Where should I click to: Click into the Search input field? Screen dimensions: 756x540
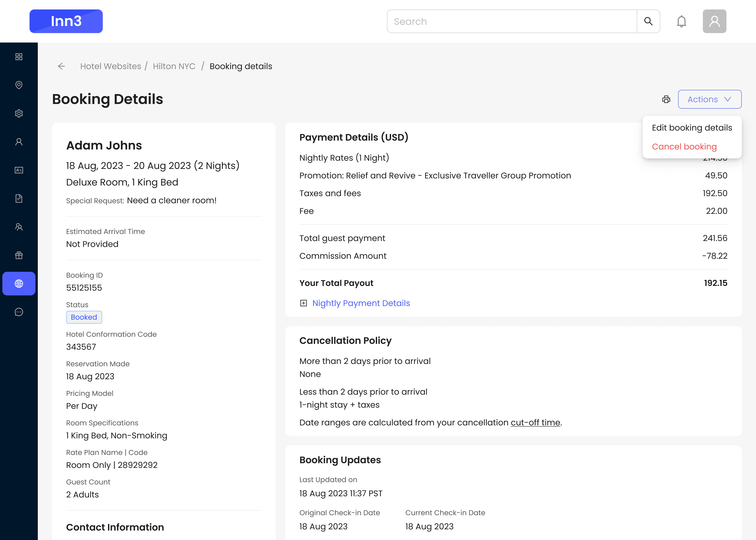tap(512, 22)
